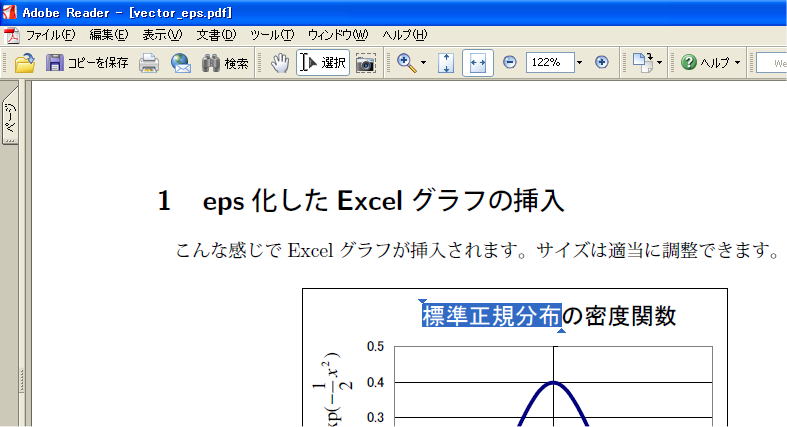Fit the page height with the vertical arrows icon
Screen dimensions: 787x427
[x=446, y=63]
